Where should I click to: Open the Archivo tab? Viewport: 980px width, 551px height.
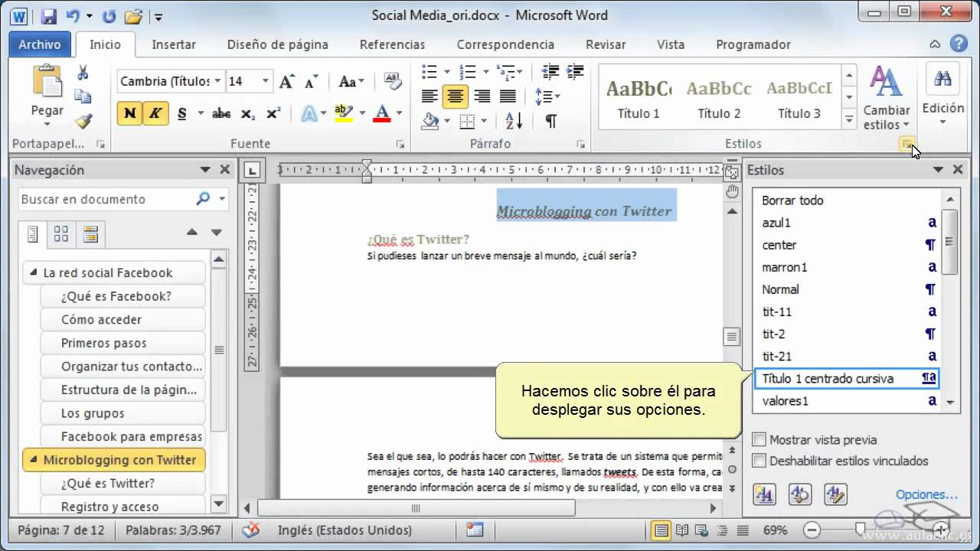pyautogui.click(x=40, y=44)
